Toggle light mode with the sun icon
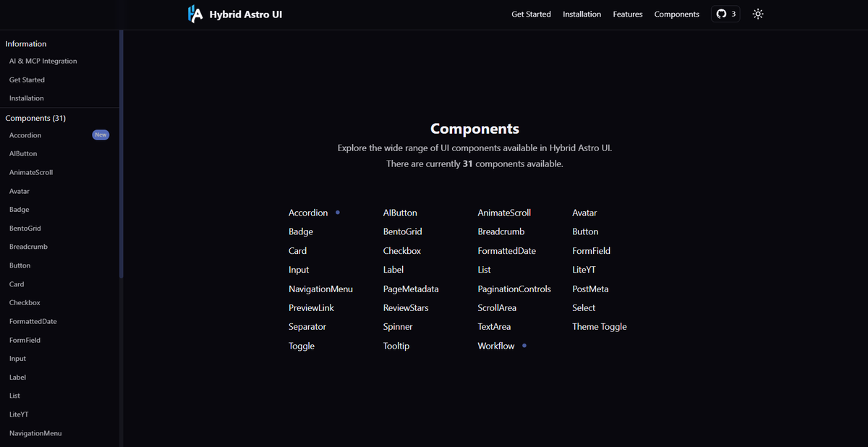The image size is (868, 447). click(757, 13)
